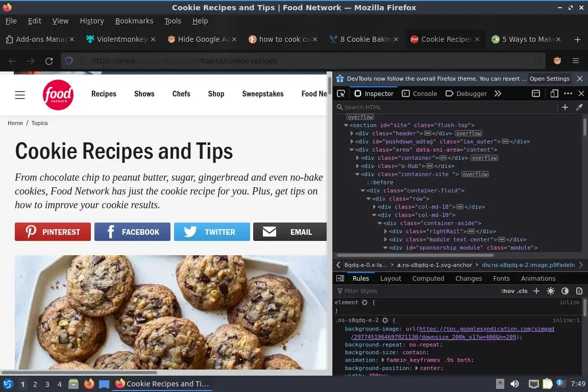Reload the current page
588x392 pixels.
coord(49,61)
